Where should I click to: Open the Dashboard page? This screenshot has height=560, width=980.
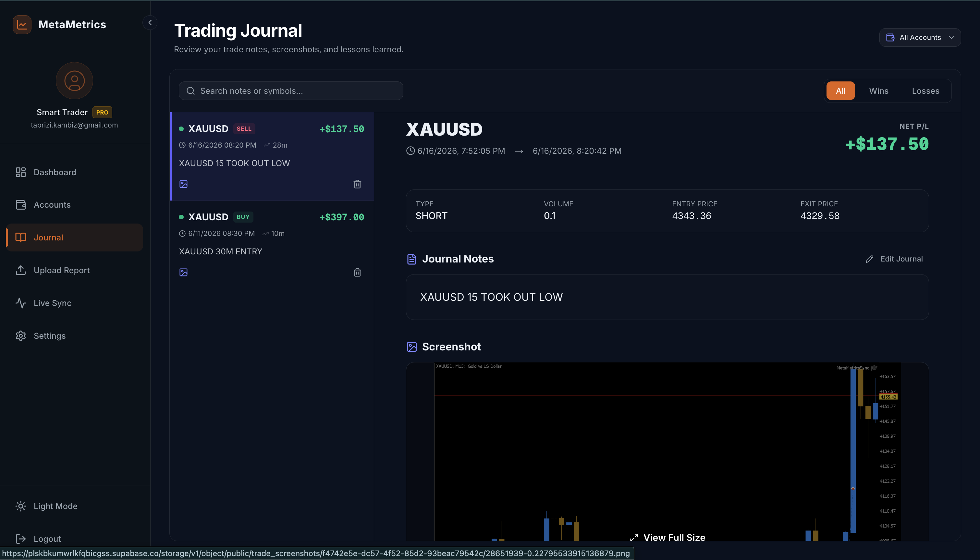tap(75, 172)
